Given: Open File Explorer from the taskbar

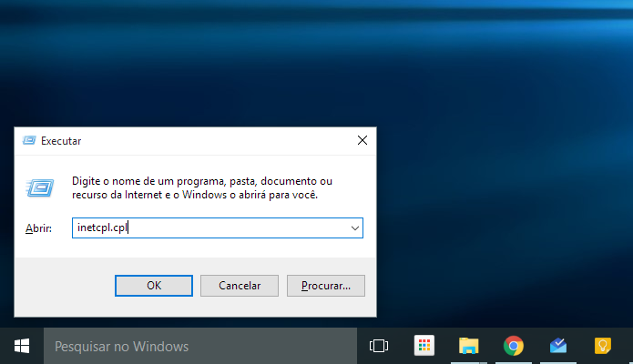Looking at the screenshot, I should tap(469, 346).
